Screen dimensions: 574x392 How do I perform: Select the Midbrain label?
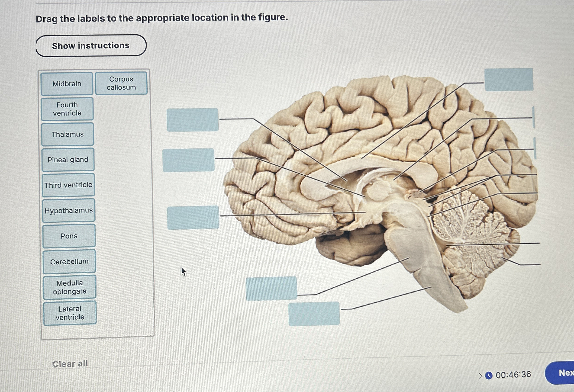(67, 84)
